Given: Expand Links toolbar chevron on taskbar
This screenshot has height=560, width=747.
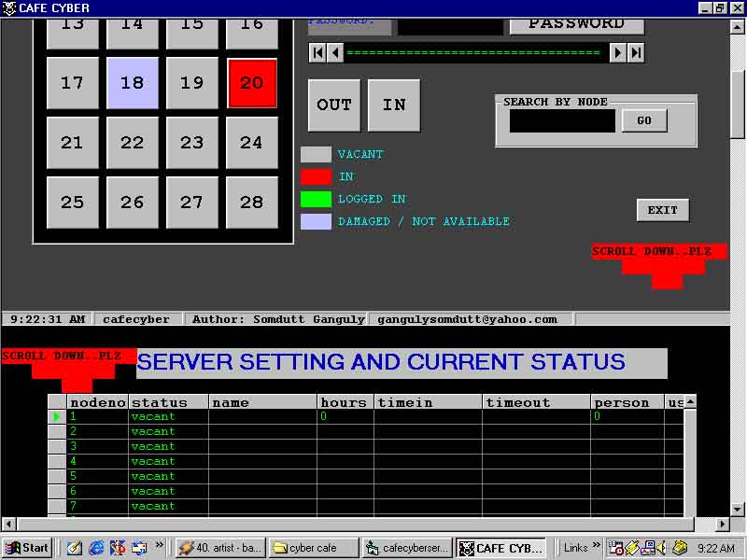Looking at the screenshot, I should 596,546.
